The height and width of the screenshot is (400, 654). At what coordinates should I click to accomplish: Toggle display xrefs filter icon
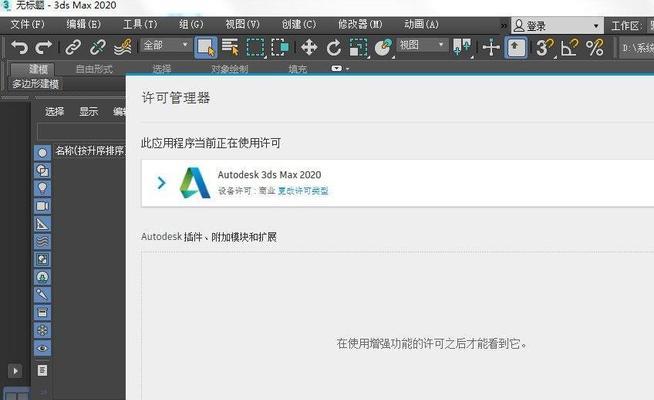coord(42,277)
